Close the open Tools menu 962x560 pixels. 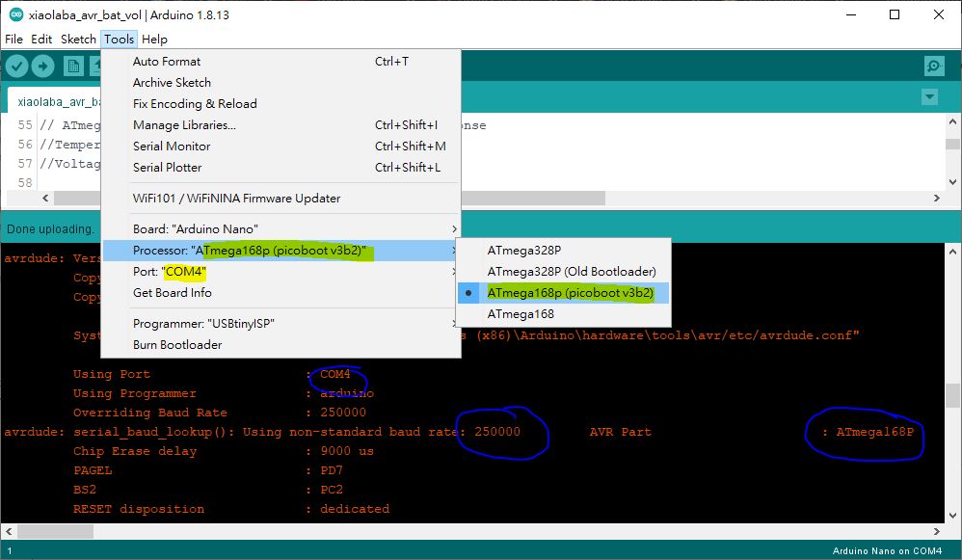pos(119,39)
